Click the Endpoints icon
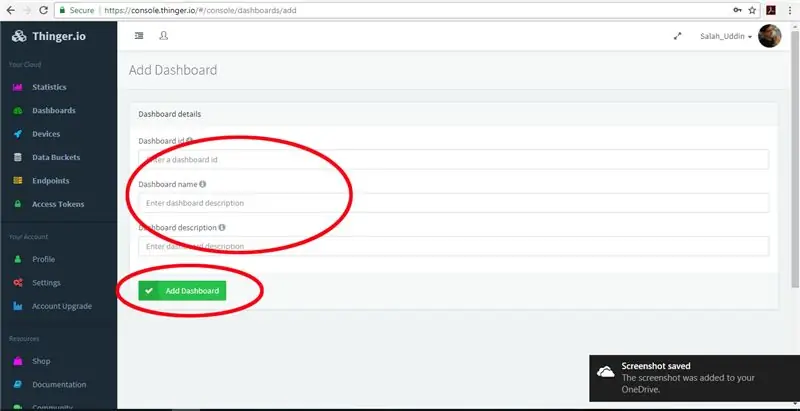 [x=17, y=181]
